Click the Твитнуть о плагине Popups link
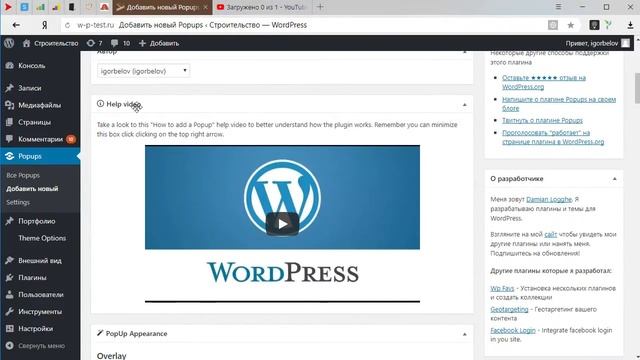 (x=542, y=120)
